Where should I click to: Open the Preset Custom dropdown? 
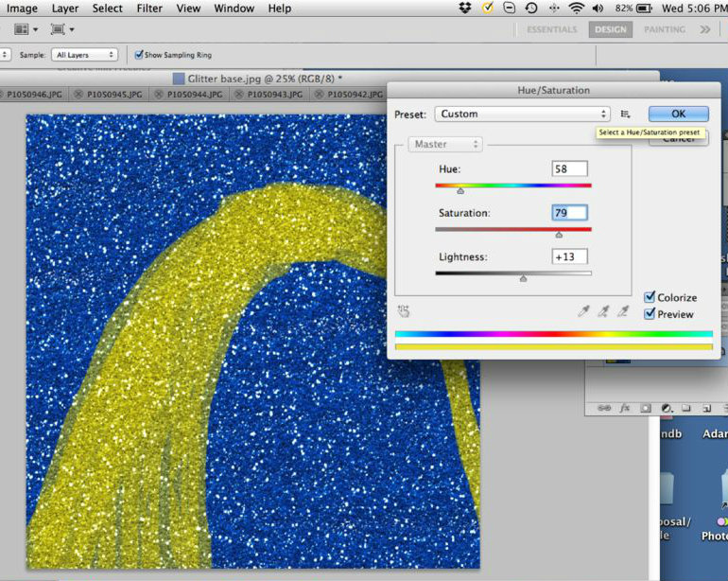click(x=522, y=114)
